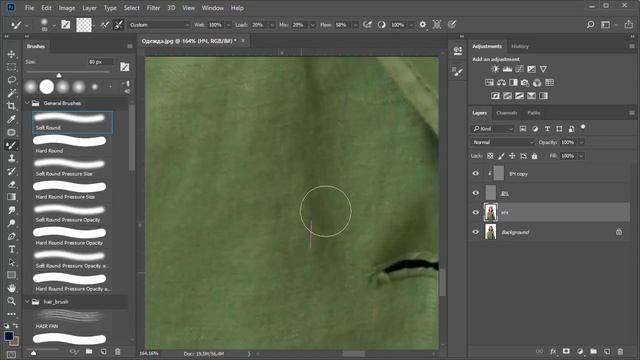Open the Normal blend mode dropdown
640x360 pixels.
coord(502,142)
